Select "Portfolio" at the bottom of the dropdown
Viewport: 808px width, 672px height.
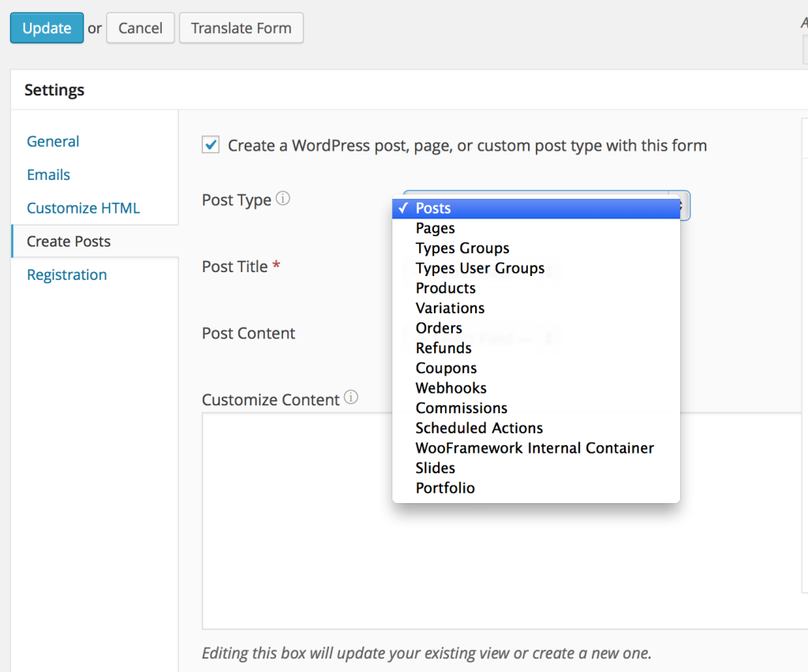pos(444,487)
